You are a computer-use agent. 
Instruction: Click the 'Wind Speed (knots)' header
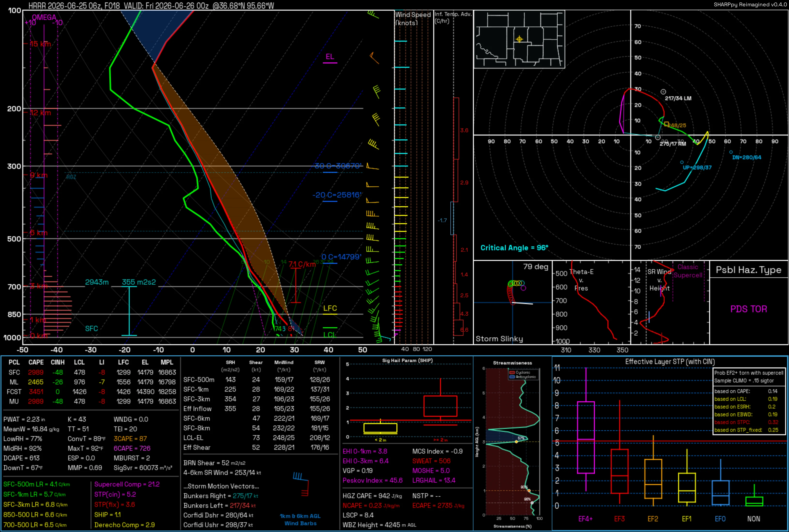[x=413, y=19]
